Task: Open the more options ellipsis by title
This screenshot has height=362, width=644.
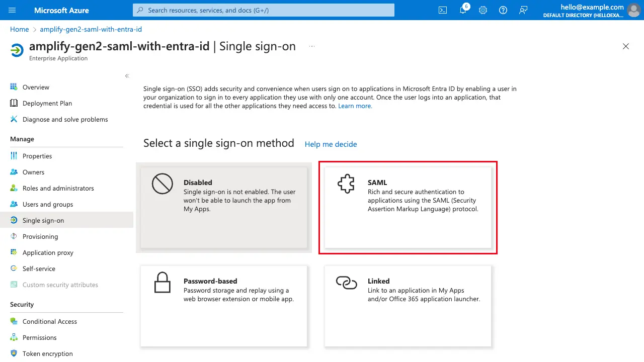Action: click(312, 46)
